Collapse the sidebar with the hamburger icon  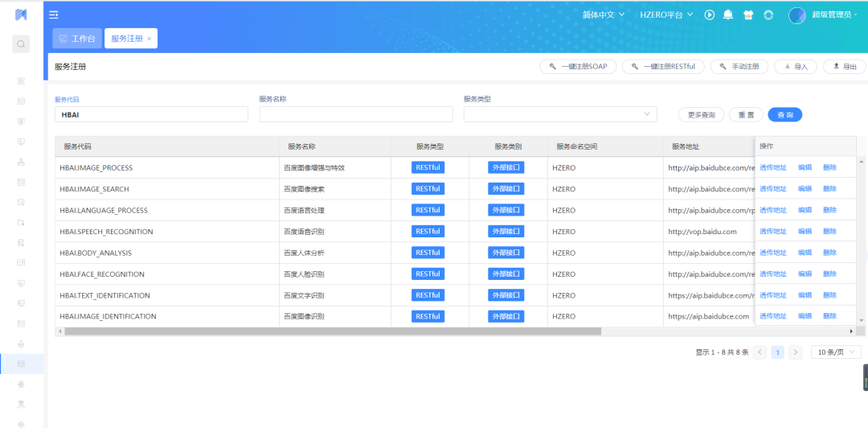54,14
